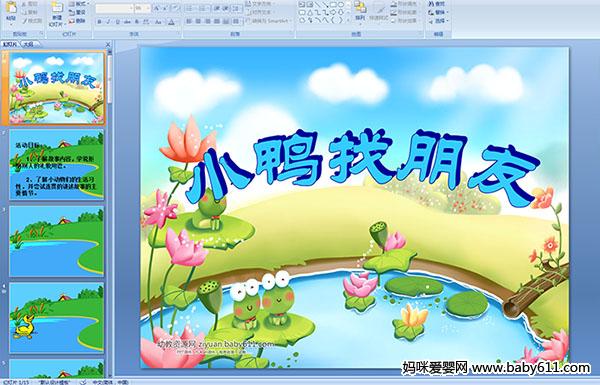Switch to the Outline tab in the slide pane
Image resolution: width=600 pixels, height=385 pixels.
[29, 44]
